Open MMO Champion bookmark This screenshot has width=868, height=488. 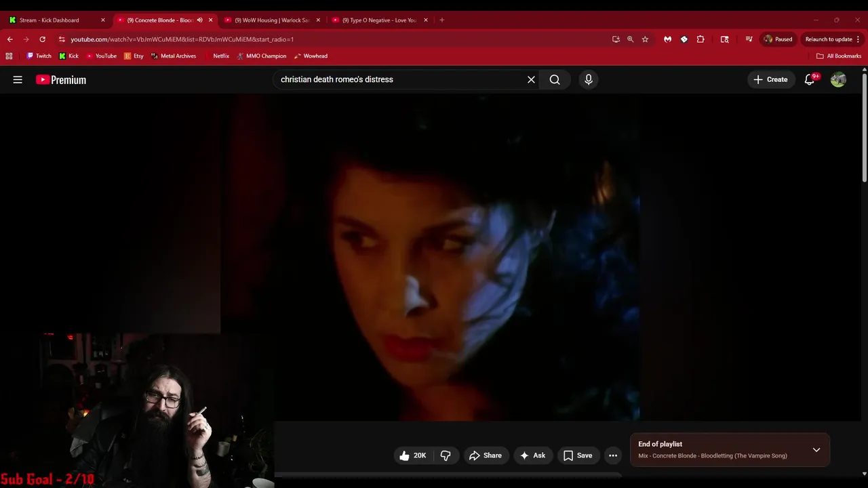261,56
